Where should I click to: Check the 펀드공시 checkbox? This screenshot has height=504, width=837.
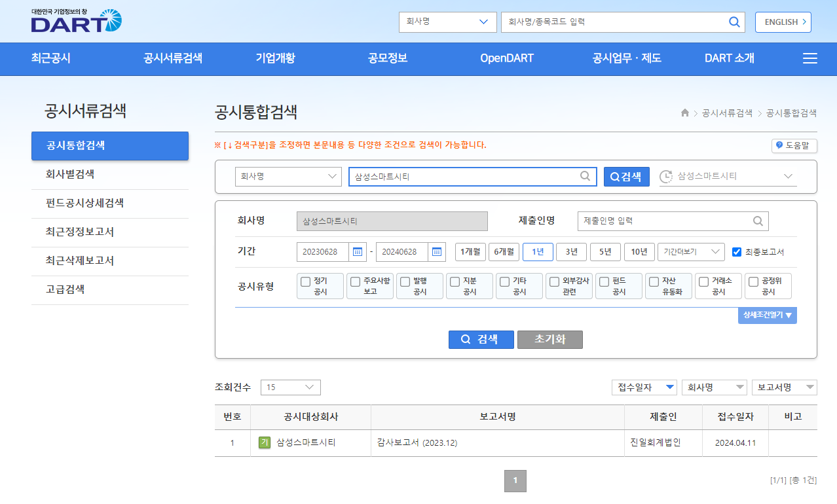click(x=604, y=282)
